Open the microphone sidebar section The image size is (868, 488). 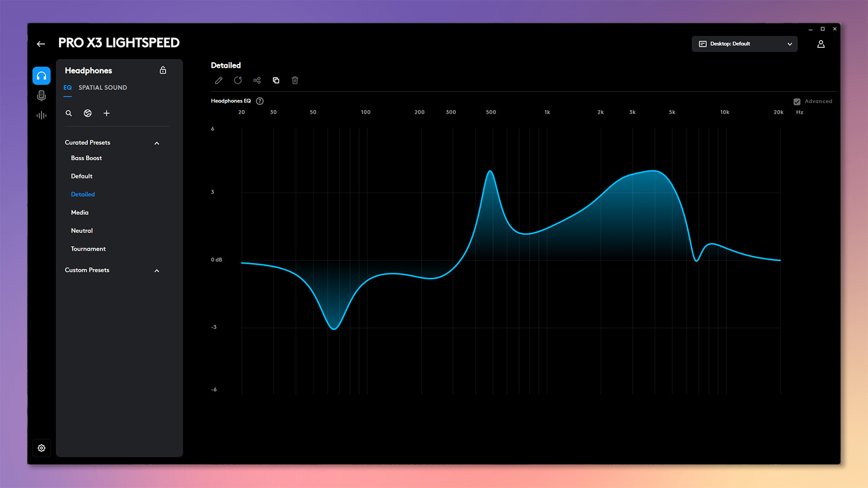(x=41, y=96)
